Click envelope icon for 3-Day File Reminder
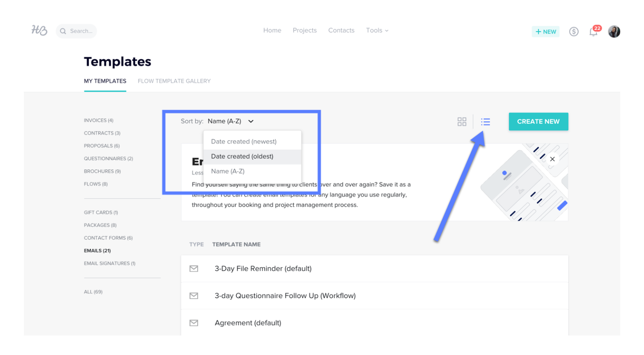This screenshot has width=644, height=355. [x=194, y=268]
